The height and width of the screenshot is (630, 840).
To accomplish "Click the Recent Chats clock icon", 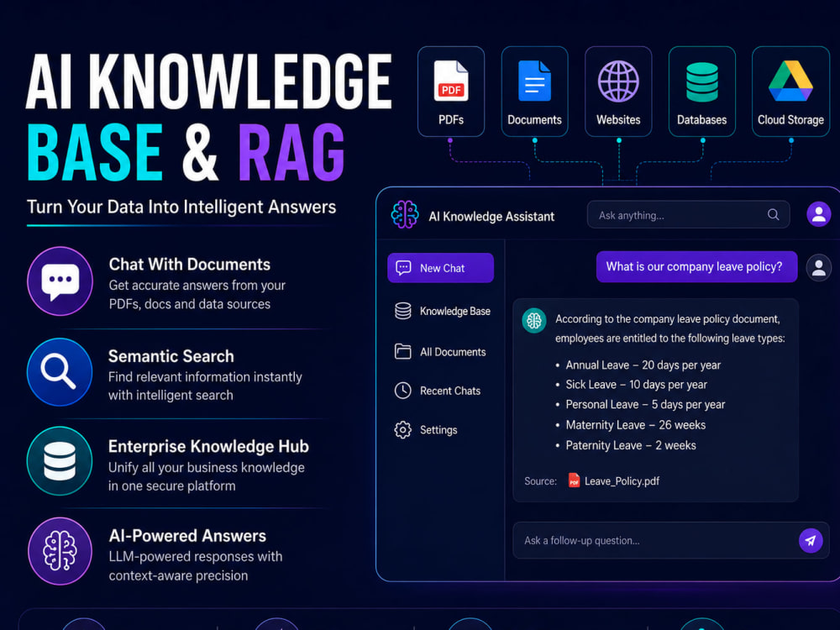I will pos(403,391).
